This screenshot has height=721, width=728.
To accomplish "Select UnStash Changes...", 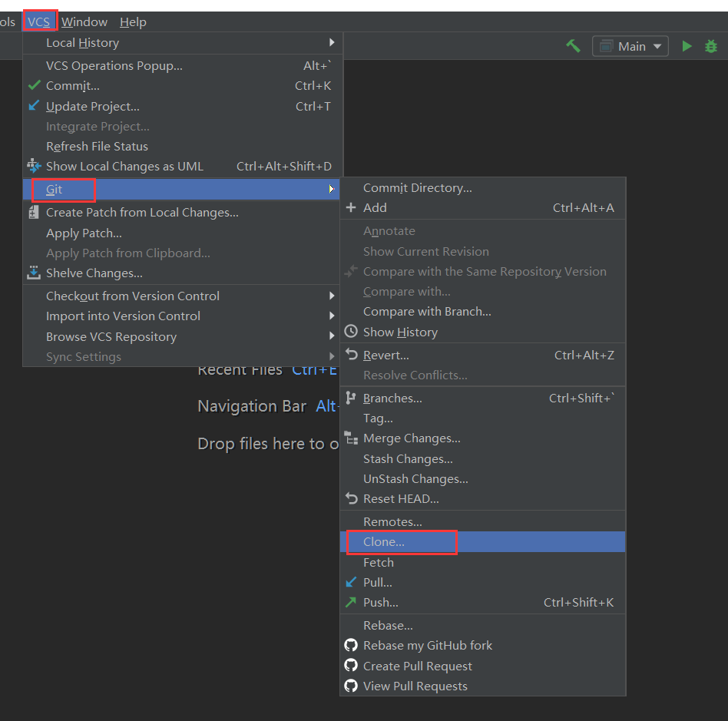I will [483, 478].
